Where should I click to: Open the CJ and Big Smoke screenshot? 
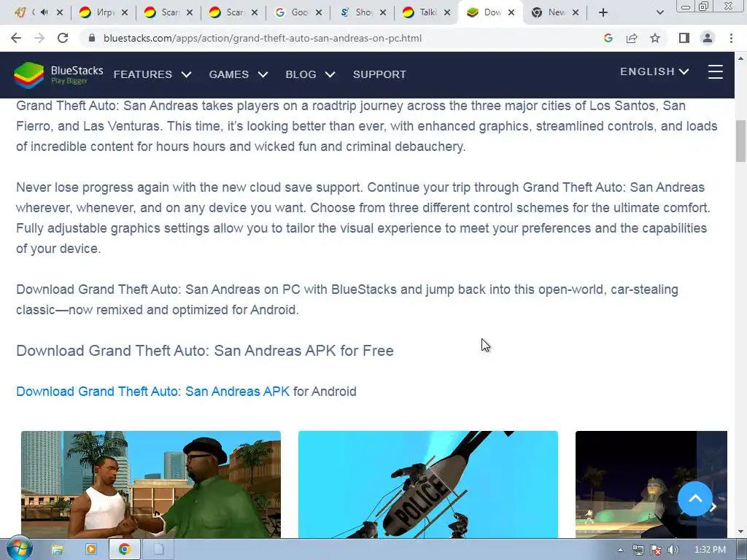pos(151,485)
